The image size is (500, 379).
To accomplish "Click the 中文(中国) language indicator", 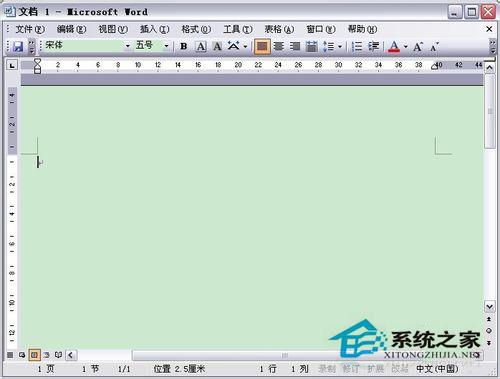I will (x=437, y=369).
